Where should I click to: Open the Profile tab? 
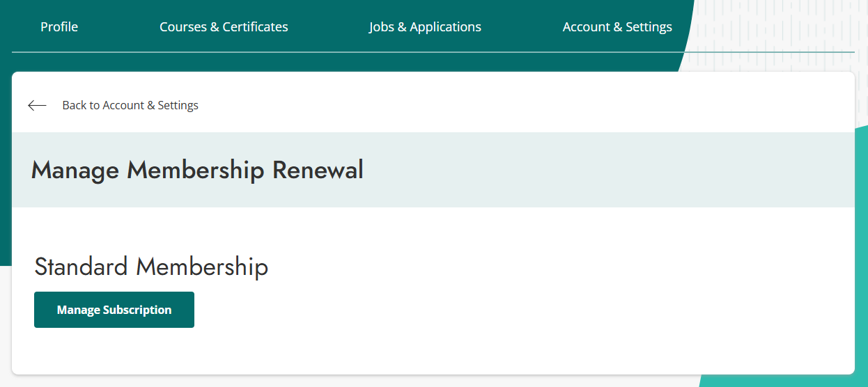point(59,27)
